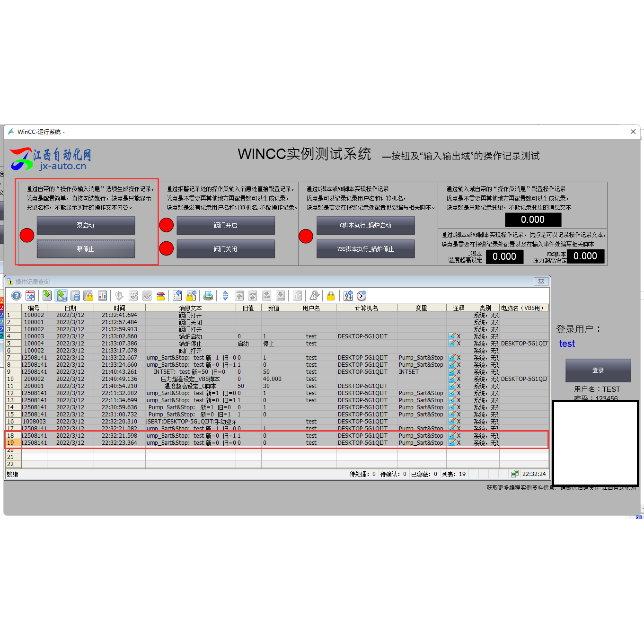The height and width of the screenshot is (644, 644).
Task: Open the comment icon in the 锅炉启动 row
Action: point(452,336)
